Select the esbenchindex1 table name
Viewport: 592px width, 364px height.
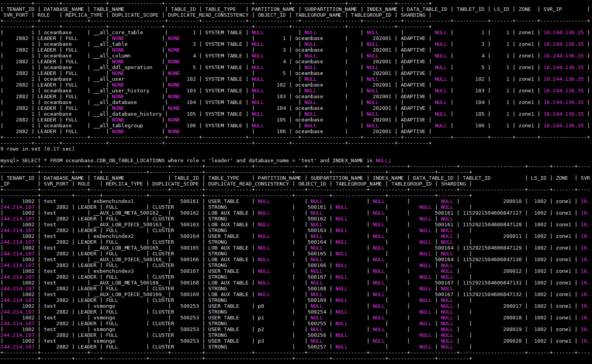114,201
